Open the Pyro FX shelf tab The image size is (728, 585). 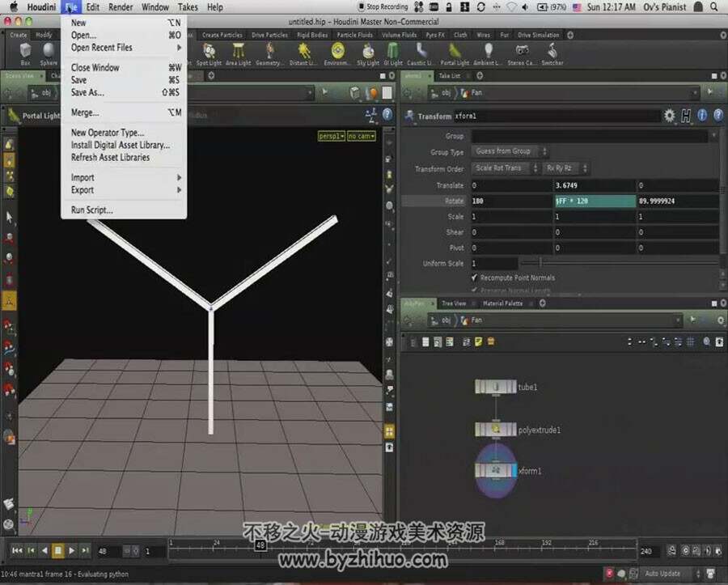(x=435, y=35)
